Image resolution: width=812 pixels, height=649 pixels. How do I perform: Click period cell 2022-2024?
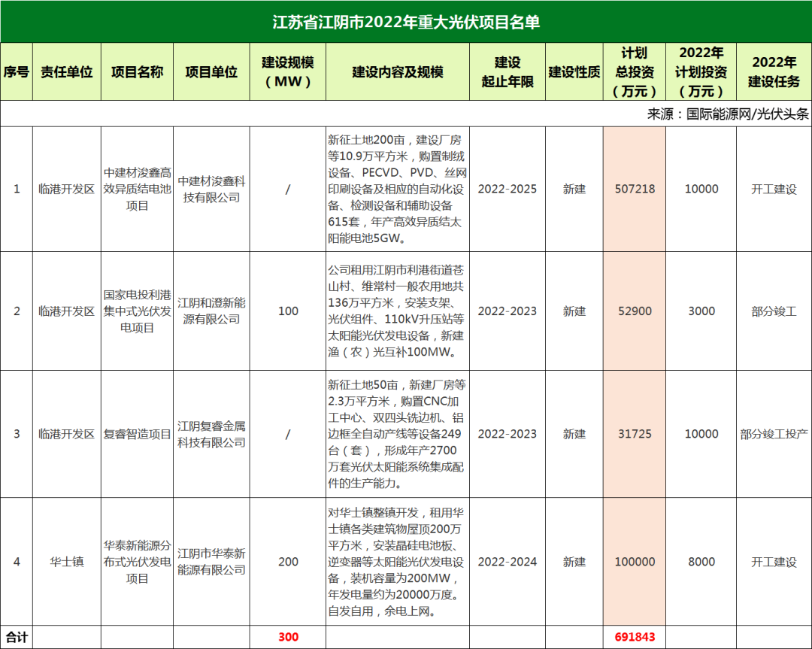[507, 562]
